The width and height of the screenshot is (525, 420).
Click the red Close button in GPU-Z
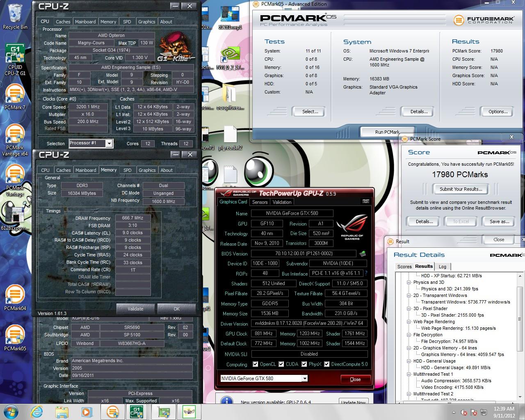coord(355,379)
